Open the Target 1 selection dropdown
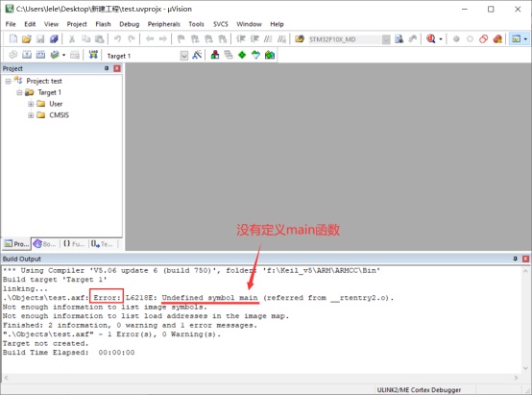The image size is (532, 395). pos(183,56)
